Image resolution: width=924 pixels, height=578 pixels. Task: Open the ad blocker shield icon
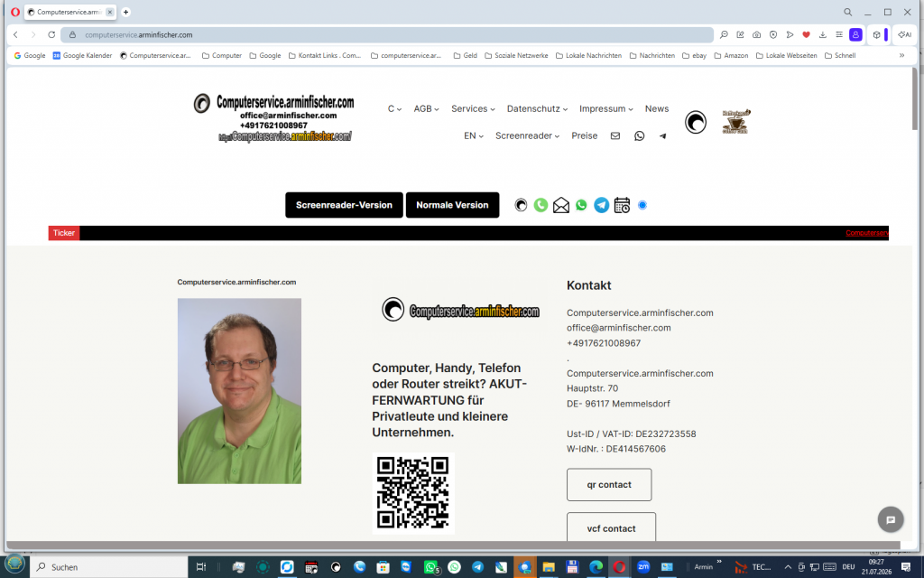(x=773, y=35)
